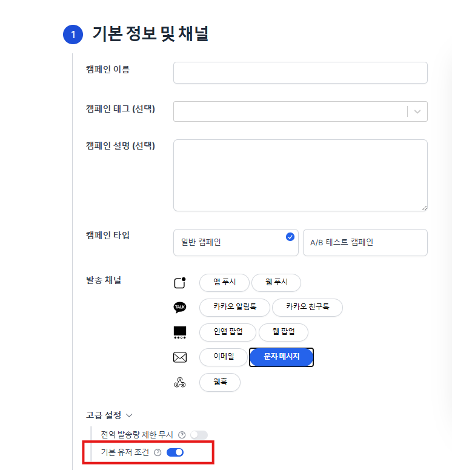Click the 기본 유저 조건 label
The width and height of the screenshot is (452, 476).
(125, 452)
